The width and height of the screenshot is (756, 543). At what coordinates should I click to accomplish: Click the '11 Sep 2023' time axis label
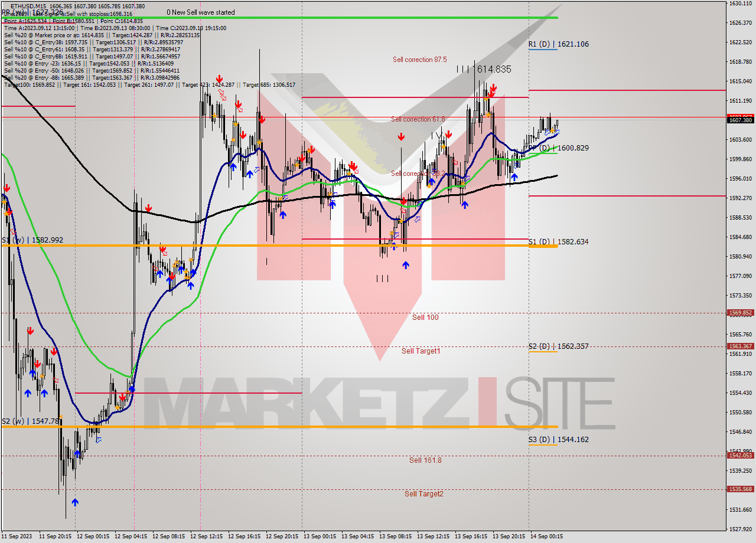click(17, 537)
